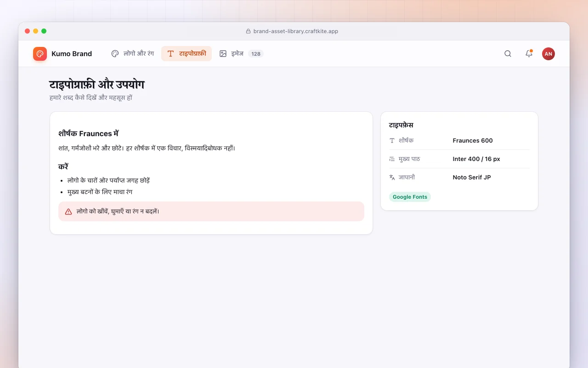
Task: Switch to लोगो और रंग tab
Action: click(x=132, y=54)
